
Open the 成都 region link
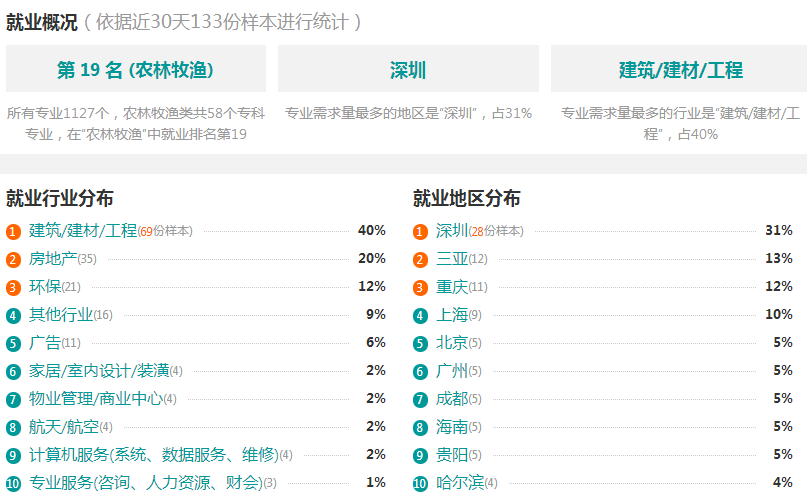pyautogui.click(x=452, y=398)
